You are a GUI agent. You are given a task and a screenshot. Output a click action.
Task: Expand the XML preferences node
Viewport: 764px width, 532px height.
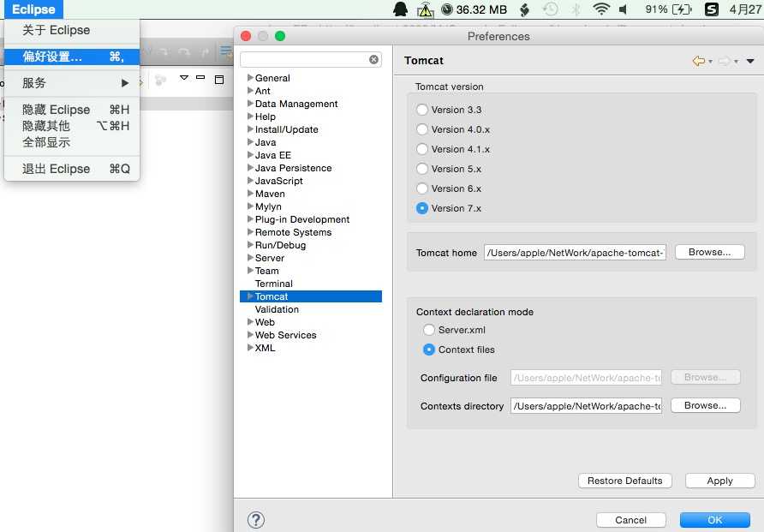[250, 348]
